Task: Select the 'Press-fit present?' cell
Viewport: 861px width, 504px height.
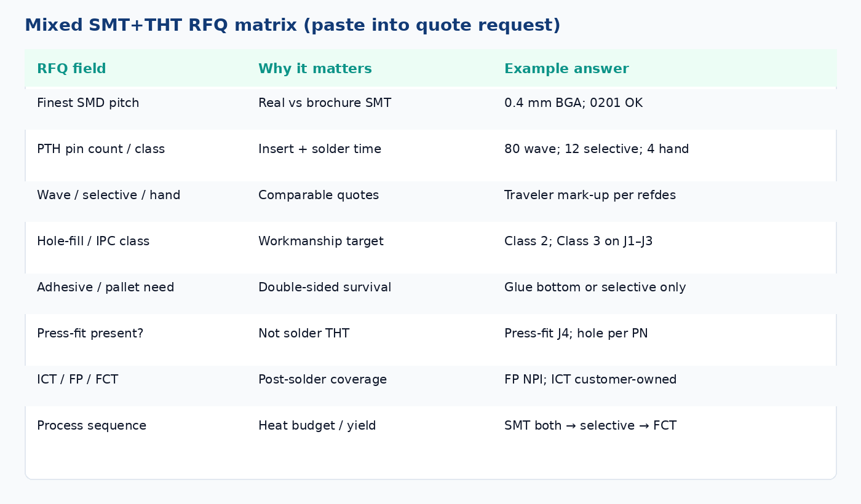Action: click(x=90, y=334)
